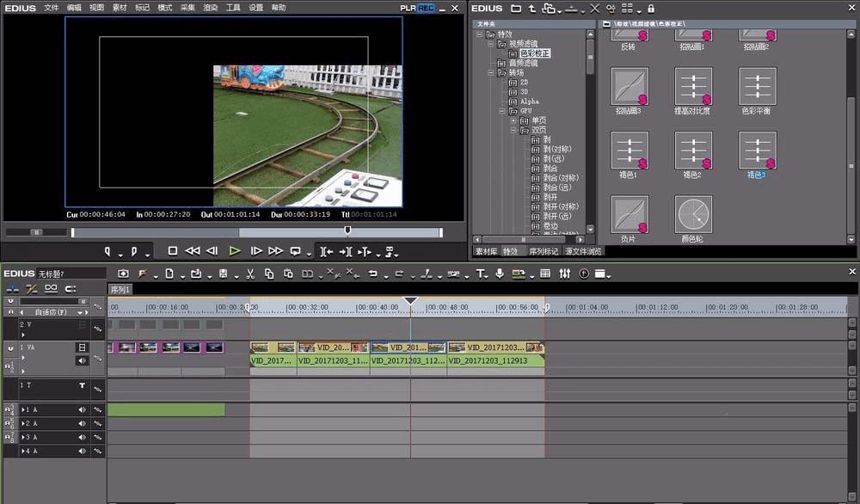Choose the 色彩平衡 color balance effect
The width and height of the screenshot is (860, 504).
758,88
